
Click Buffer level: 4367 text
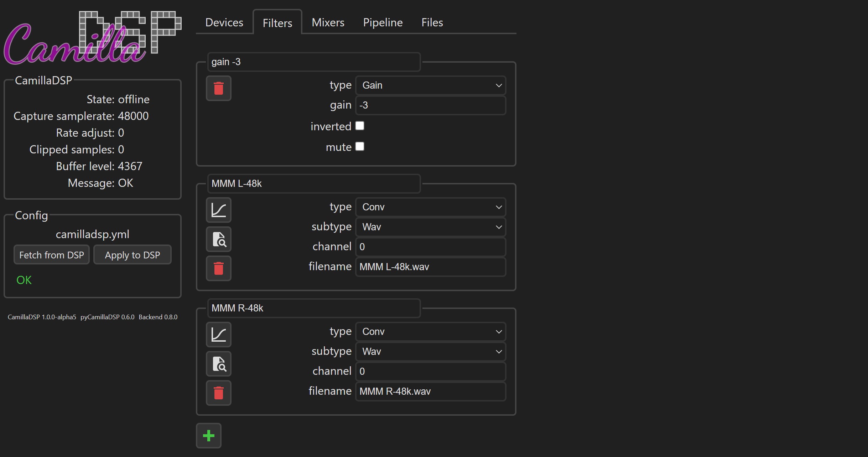[x=99, y=166]
